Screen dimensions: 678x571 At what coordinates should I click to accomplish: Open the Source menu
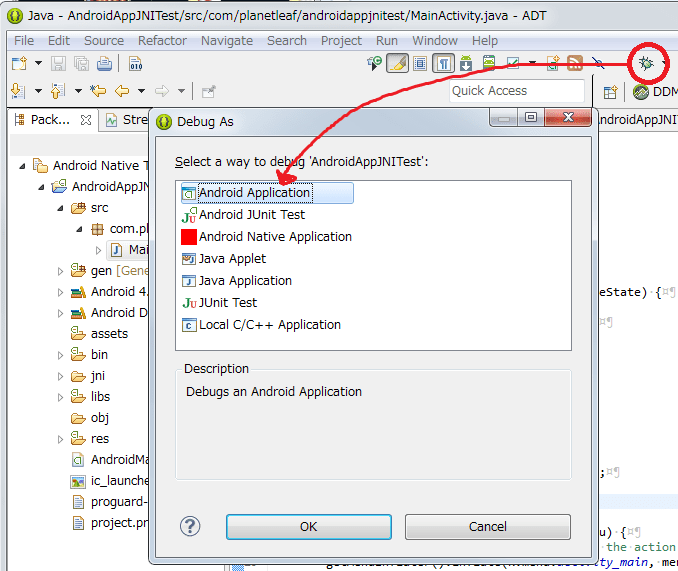click(x=104, y=41)
